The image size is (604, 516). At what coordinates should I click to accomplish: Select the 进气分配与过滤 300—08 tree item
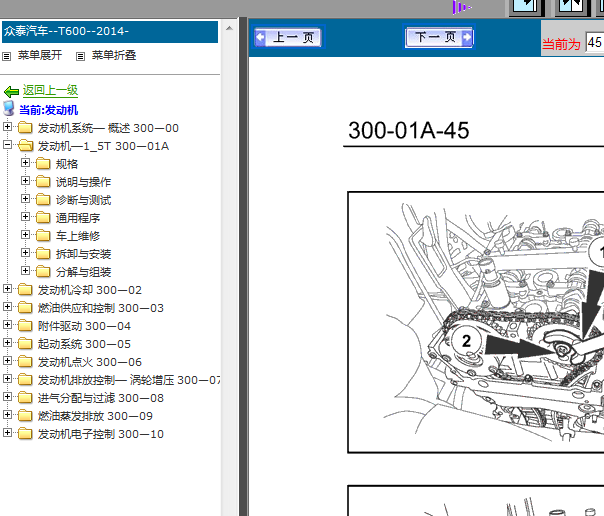pyautogui.click(x=101, y=398)
